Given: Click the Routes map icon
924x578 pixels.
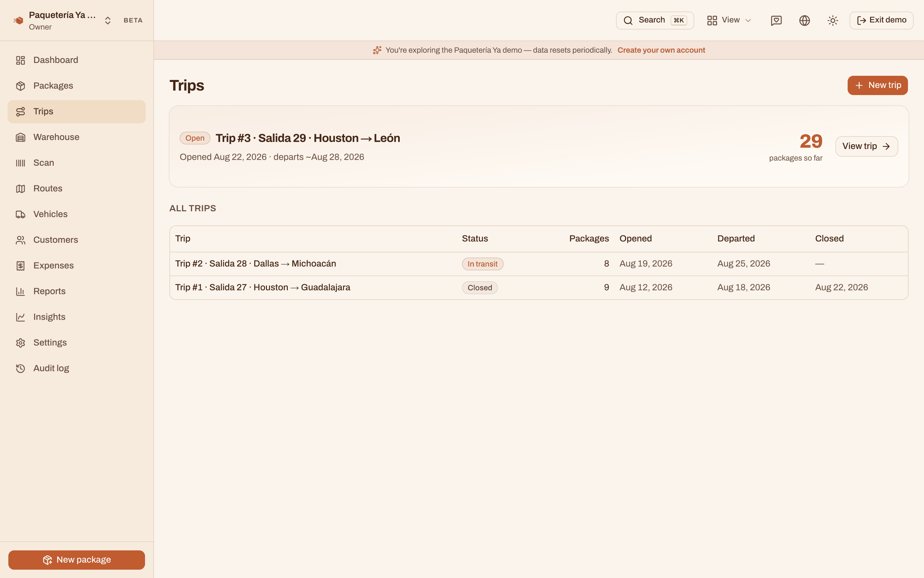Looking at the screenshot, I should [21, 189].
